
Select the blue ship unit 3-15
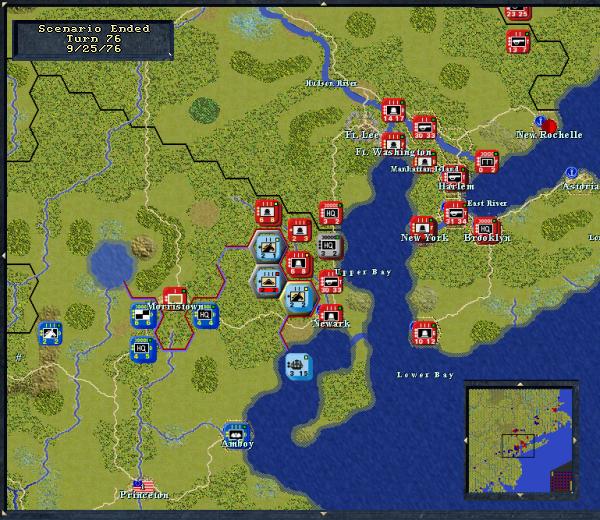pos(299,366)
